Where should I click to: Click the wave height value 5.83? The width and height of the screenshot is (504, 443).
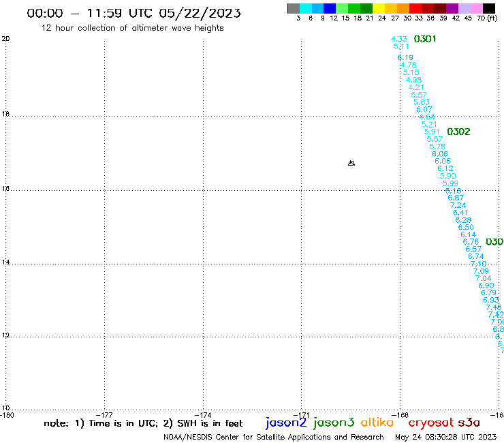coord(422,102)
